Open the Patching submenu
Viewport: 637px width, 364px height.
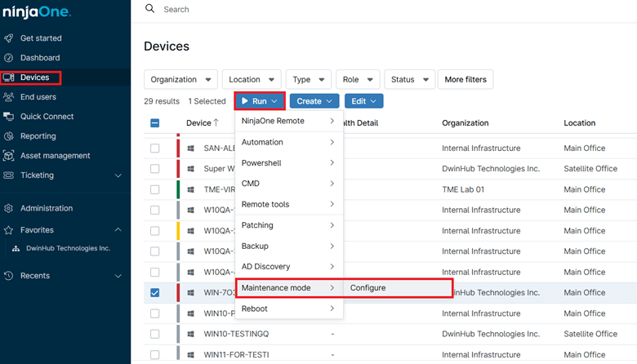pyautogui.click(x=289, y=225)
